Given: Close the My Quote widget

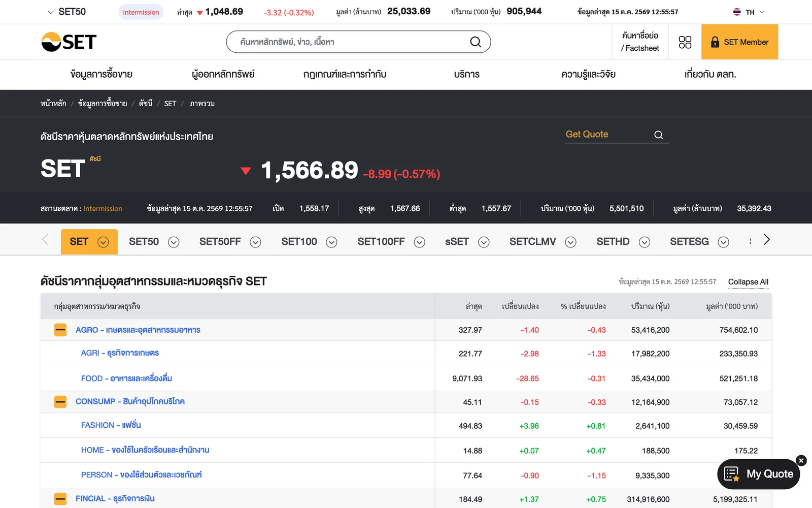Looking at the screenshot, I should [x=801, y=461].
